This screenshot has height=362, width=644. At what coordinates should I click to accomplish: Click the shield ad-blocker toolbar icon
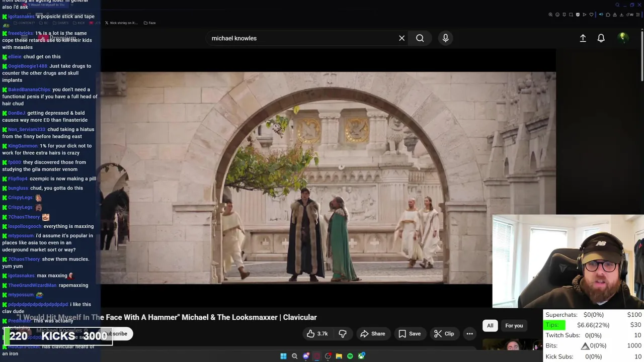(578, 15)
